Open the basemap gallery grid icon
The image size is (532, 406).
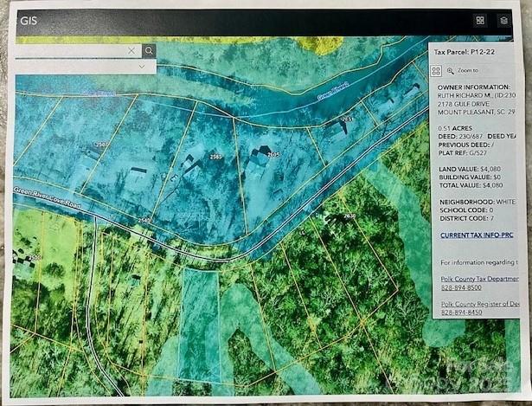[481, 20]
